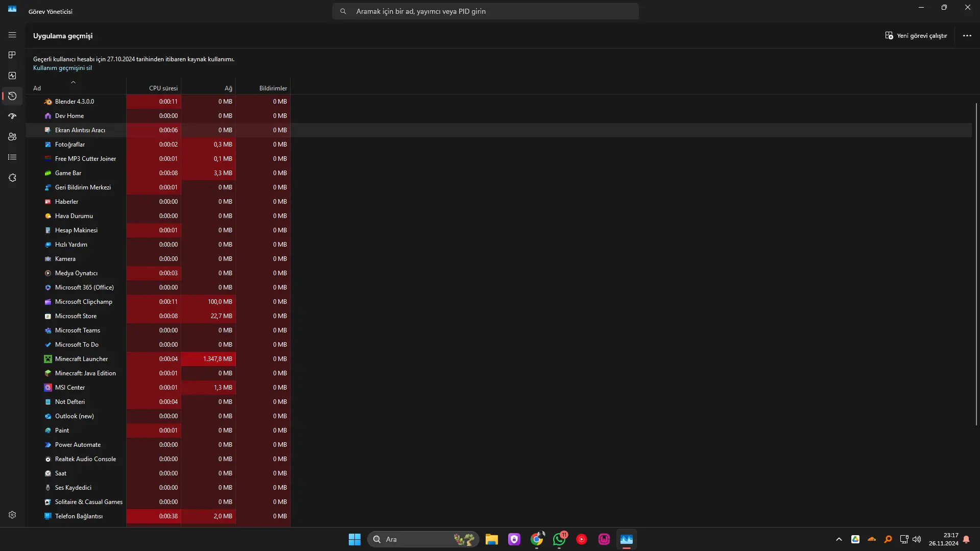Click the Microsoft Store app icon
Image resolution: width=980 pixels, height=551 pixels.
point(48,316)
